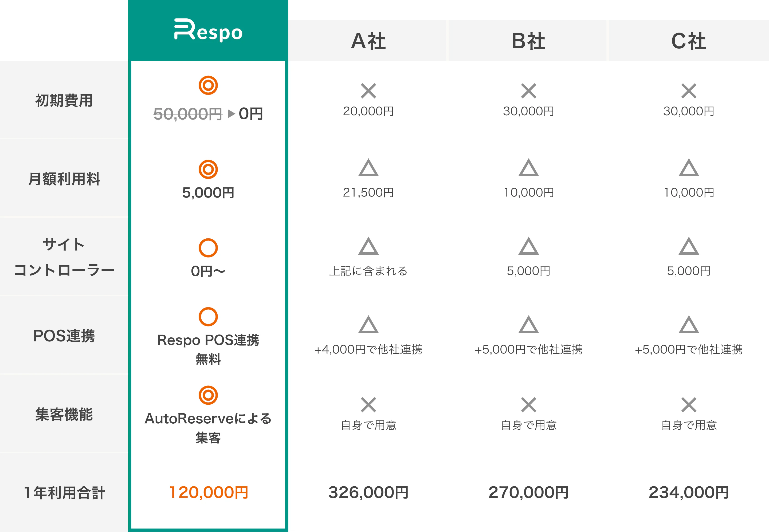Click the small arrow between 50,000円 and 0円
Image resolution: width=769 pixels, height=532 pixels.
231,114
